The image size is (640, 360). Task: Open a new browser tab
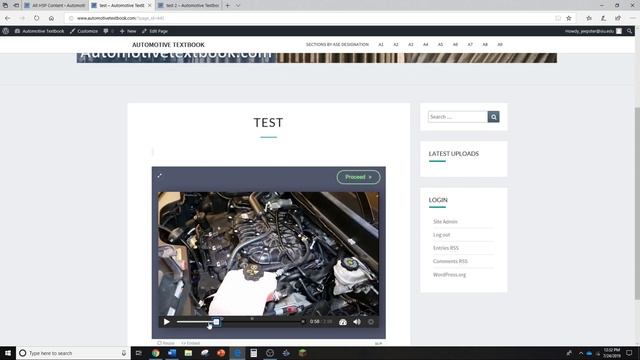[227, 6]
